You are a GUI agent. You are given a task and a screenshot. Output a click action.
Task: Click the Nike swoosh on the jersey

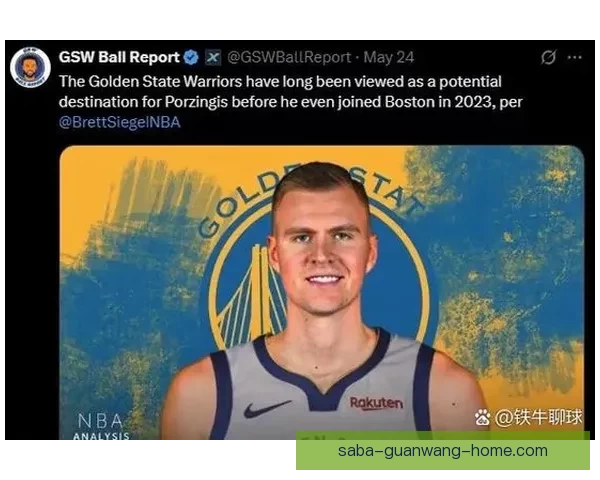(x=267, y=409)
